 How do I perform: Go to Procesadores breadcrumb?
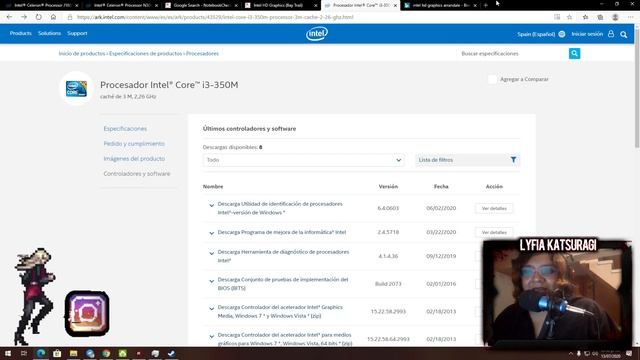click(202, 53)
